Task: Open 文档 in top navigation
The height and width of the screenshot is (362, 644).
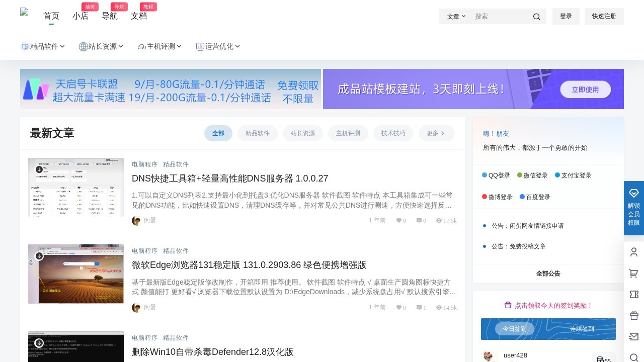Action: click(x=139, y=16)
